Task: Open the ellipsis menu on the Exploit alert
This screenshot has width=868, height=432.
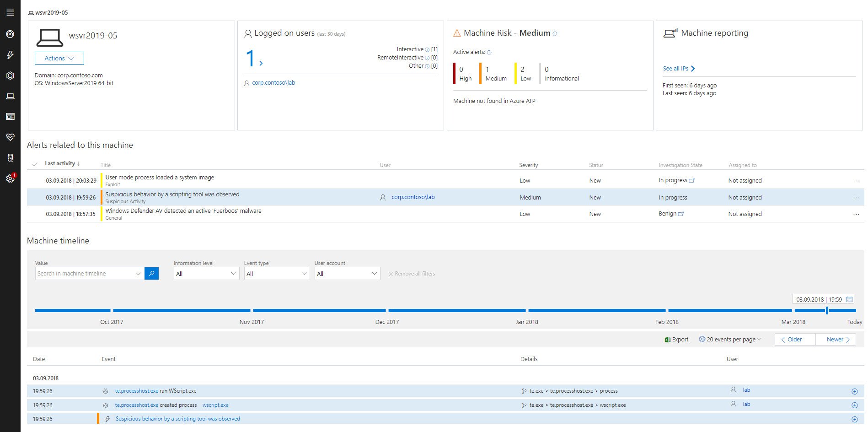Action: coord(856,180)
